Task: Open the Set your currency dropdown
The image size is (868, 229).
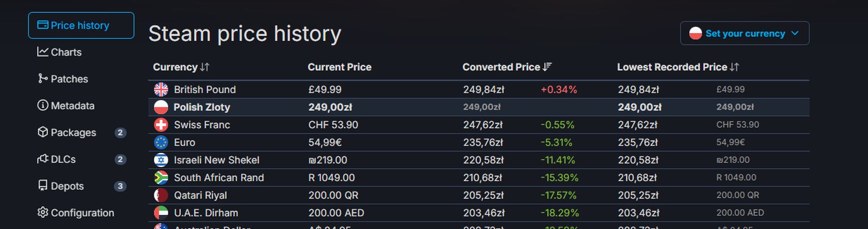Action: [744, 34]
